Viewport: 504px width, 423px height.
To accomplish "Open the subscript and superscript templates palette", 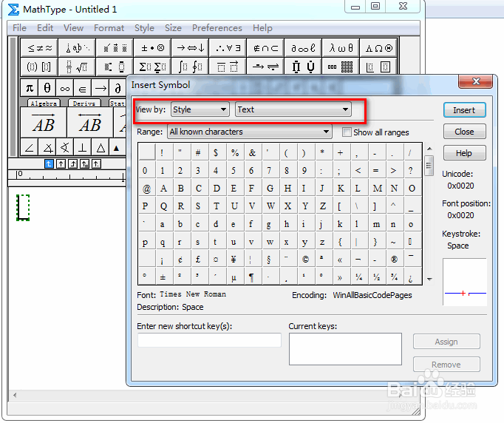I will (x=115, y=67).
